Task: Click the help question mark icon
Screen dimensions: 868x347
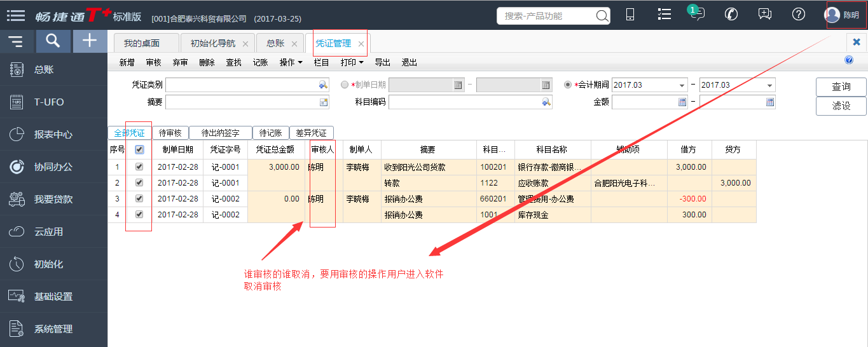Action: (x=799, y=14)
